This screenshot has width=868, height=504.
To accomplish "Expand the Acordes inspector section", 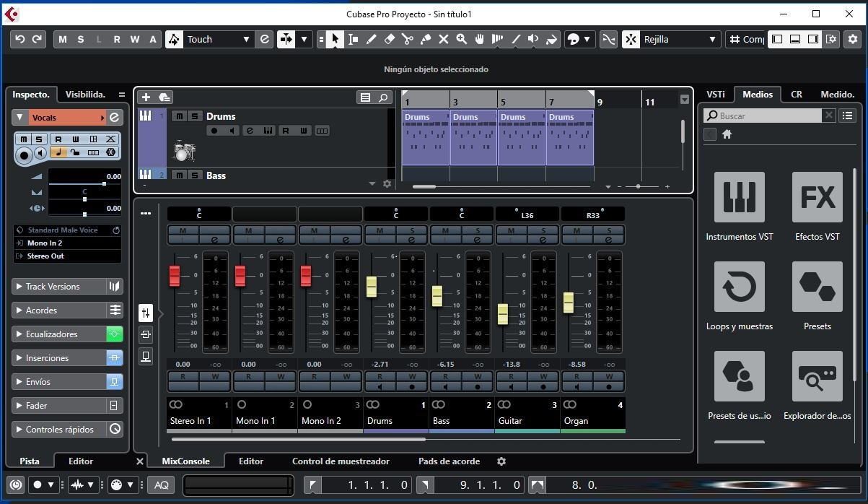I will click(x=59, y=310).
